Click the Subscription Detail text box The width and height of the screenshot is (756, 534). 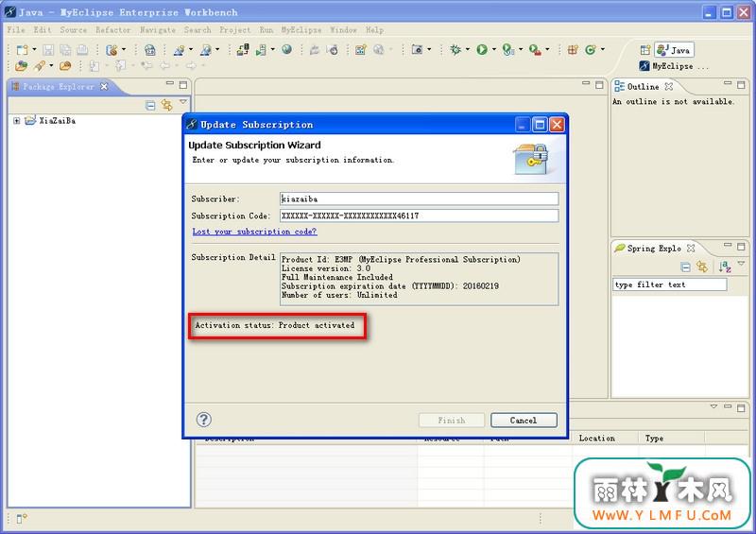tap(419, 279)
